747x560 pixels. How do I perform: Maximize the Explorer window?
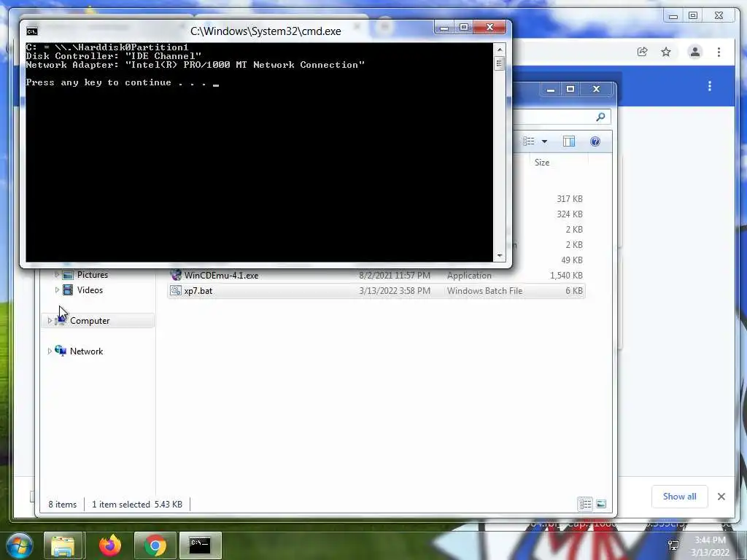pyautogui.click(x=570, y=89)
